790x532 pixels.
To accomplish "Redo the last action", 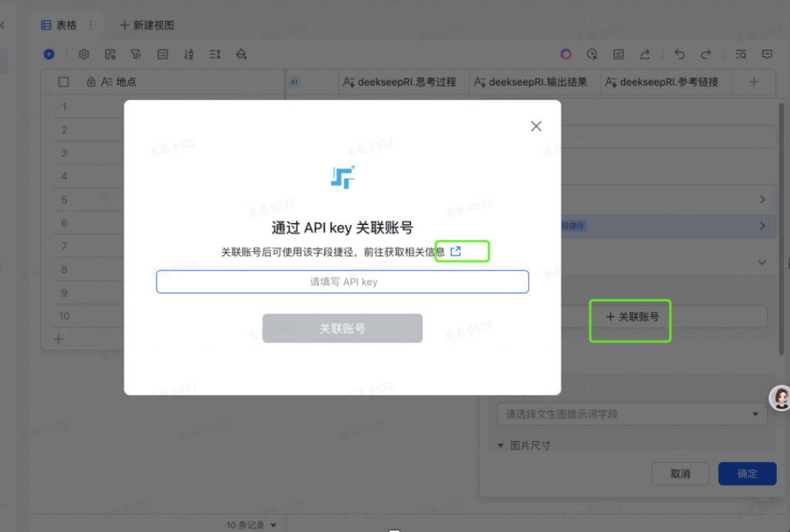I will (x=706, y=54).
